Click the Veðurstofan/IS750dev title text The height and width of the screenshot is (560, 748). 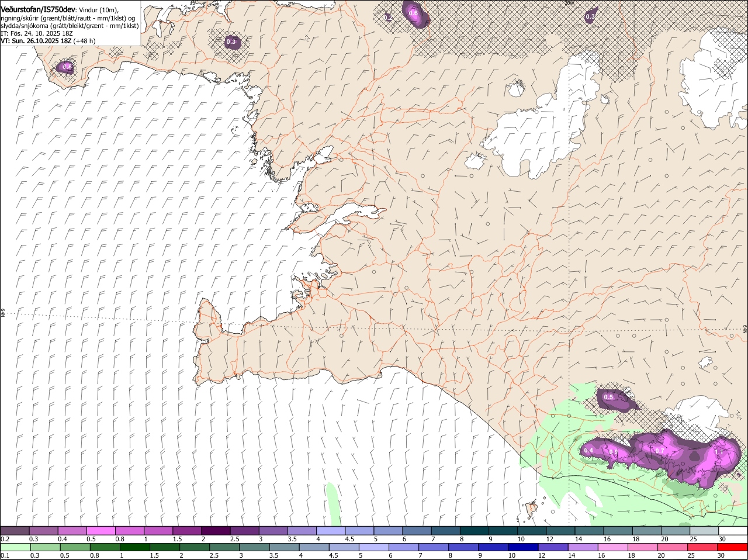(x=38, y=9)
